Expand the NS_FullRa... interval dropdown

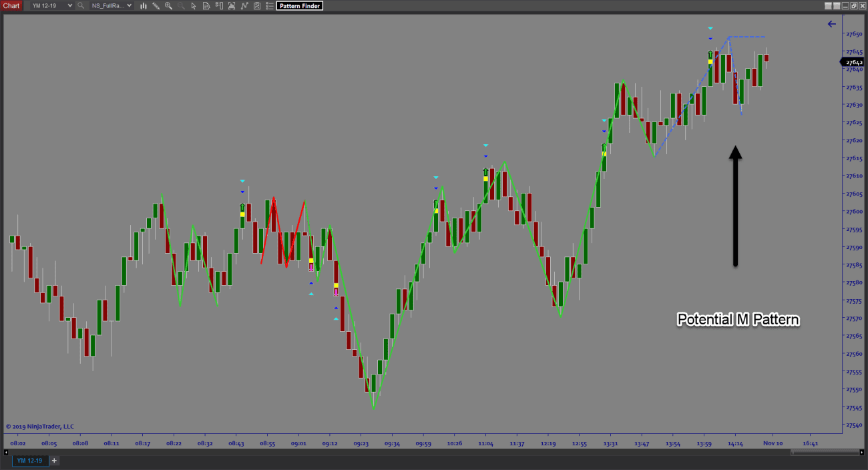click(x=129, y=6)
